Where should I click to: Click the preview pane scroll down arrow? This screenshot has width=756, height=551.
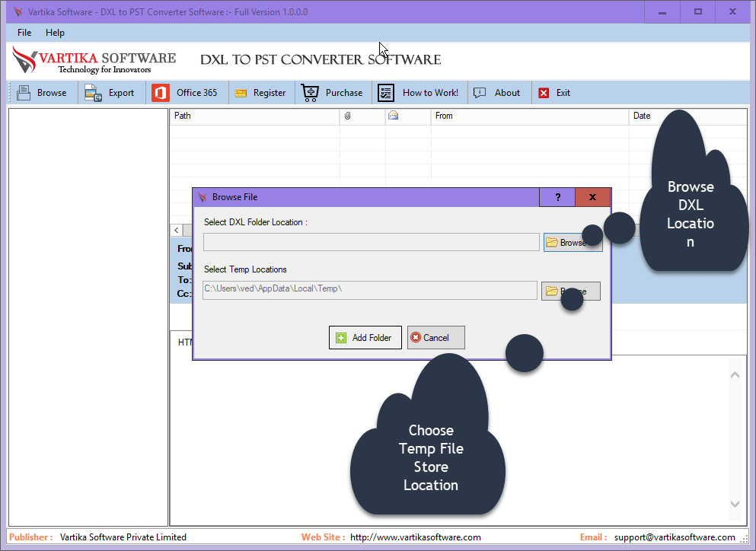[735, 505]
